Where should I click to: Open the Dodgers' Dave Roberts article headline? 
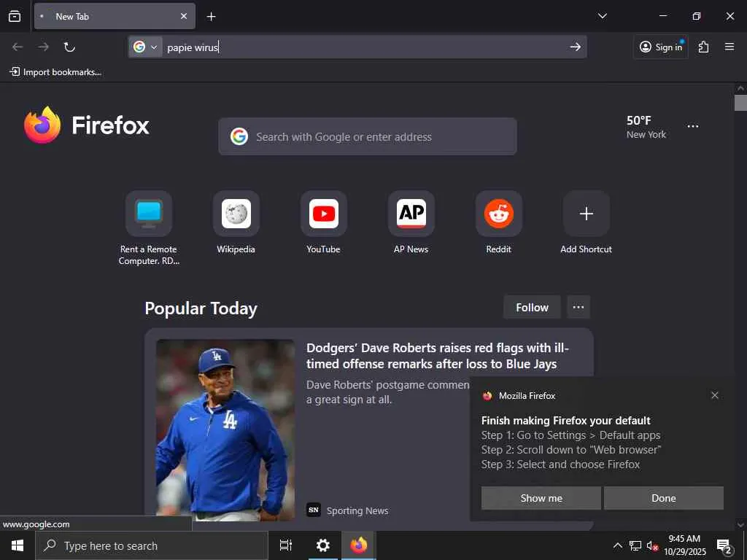point(438,356)
